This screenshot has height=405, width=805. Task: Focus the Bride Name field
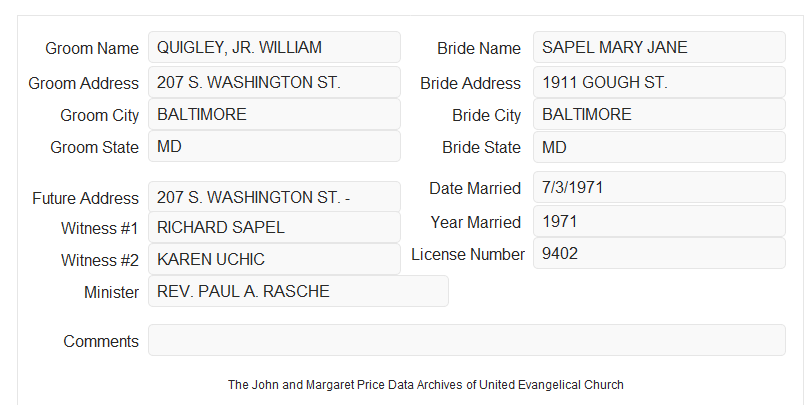(659, 47)
